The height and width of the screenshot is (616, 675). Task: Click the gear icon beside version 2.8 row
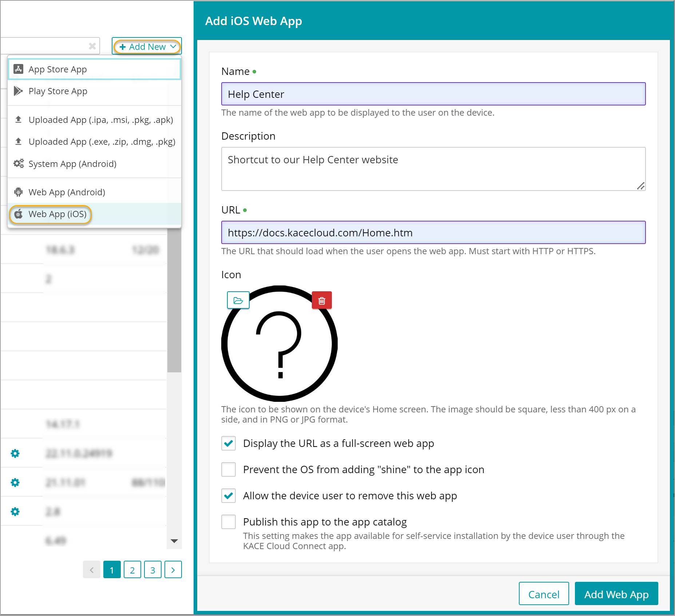[15, 512]
